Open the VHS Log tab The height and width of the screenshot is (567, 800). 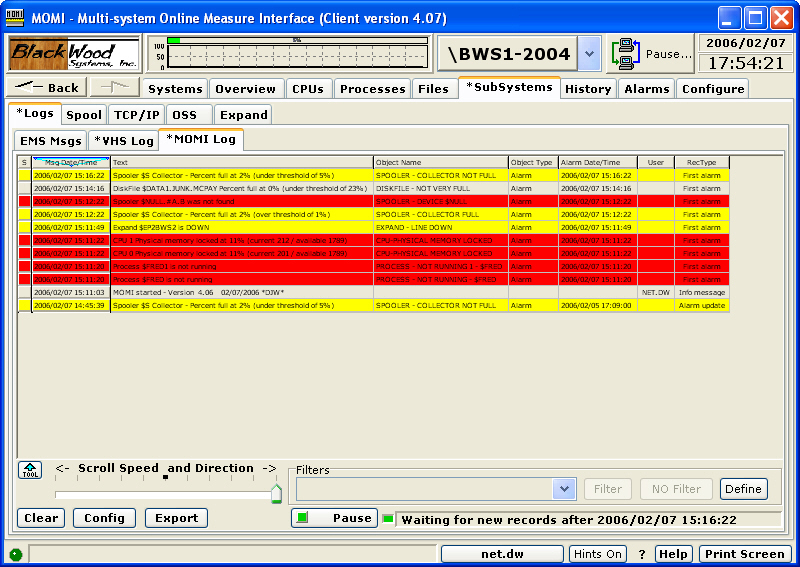[124, 141]
